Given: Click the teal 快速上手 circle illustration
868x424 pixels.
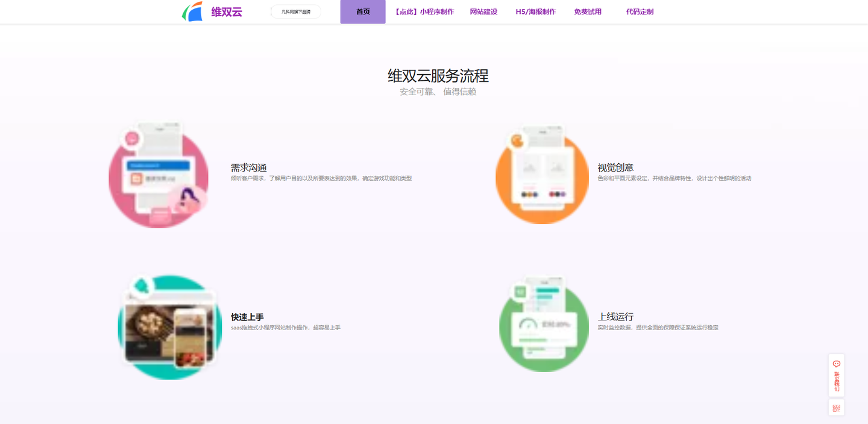Looking at the screenshot, I should [x=169, y=327].
